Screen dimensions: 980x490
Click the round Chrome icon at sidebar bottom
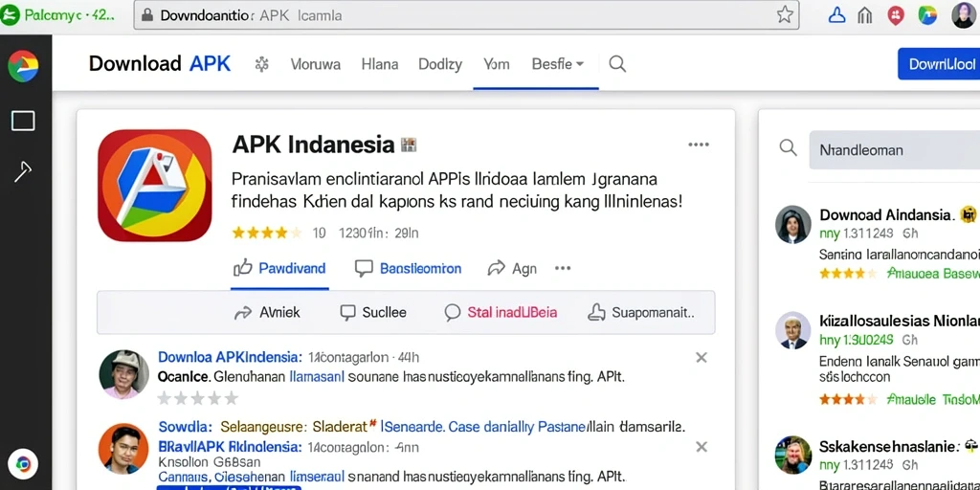point(23,464)
